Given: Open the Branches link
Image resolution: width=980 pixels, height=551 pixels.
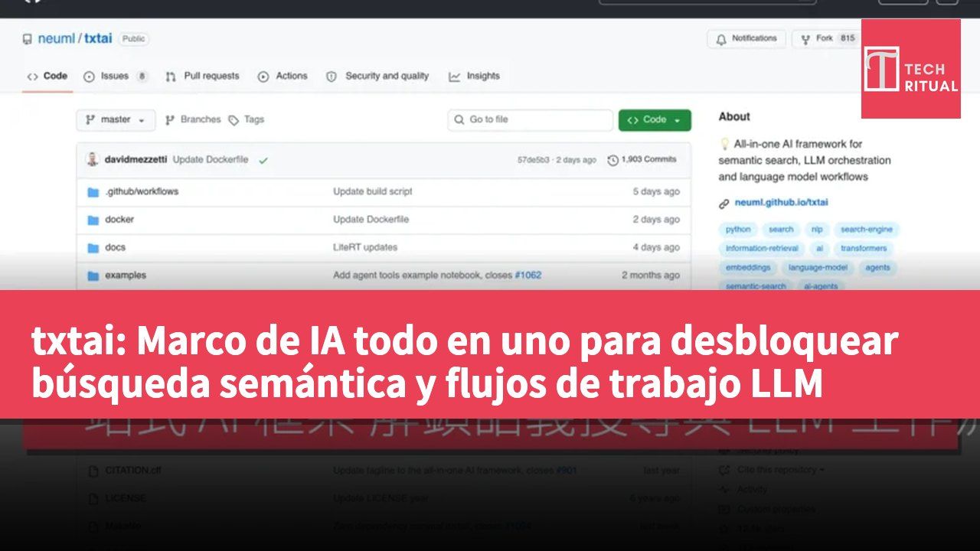Looking at the screenshot, I should tap(193, 119).
